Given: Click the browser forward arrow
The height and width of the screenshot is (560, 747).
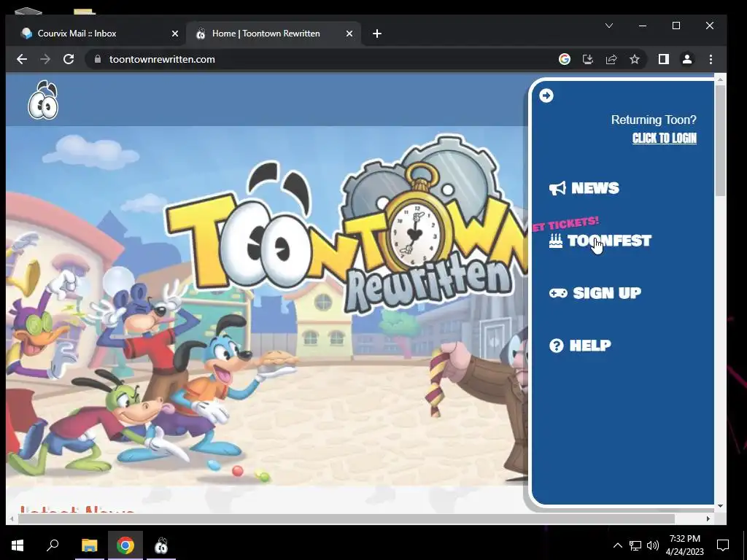Looking at the screenshot, I should pyautogui.click(x=45, y=59).
